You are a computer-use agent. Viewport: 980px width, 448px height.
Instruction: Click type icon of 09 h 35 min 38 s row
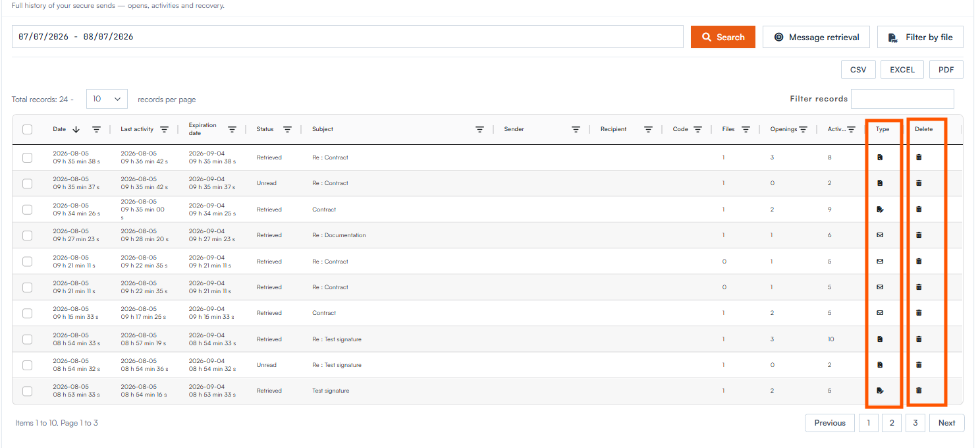tap(880, 157)
